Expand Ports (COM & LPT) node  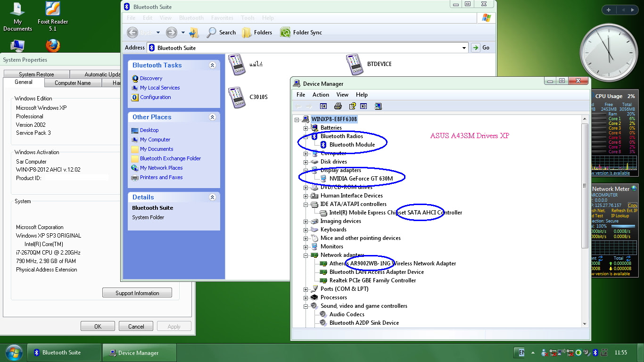pos(305,289)
